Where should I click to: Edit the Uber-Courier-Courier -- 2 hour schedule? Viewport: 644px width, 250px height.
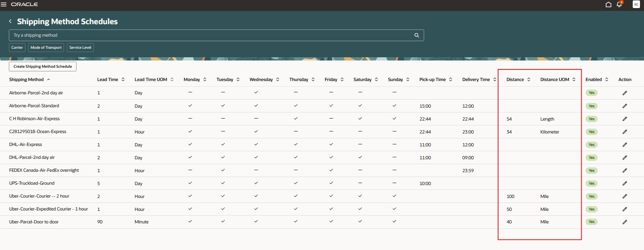[625, 196]
